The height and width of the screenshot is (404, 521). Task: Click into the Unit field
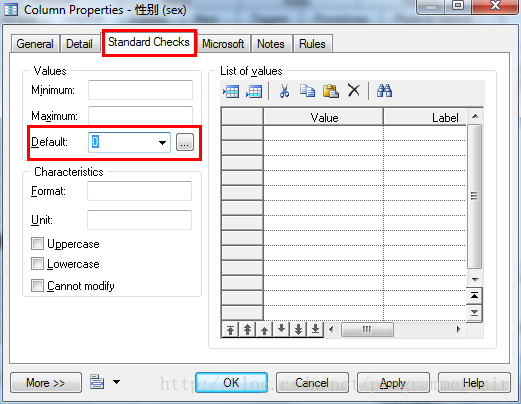click(139, 220)
